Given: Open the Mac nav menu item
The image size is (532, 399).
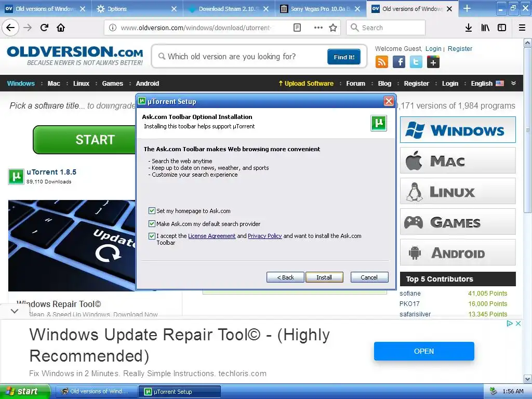Looking at the screenshot, I should [x=54, y=84].
